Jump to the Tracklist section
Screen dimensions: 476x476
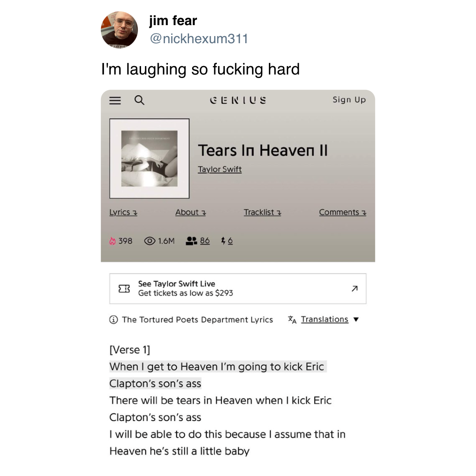[x=263, y=212]
